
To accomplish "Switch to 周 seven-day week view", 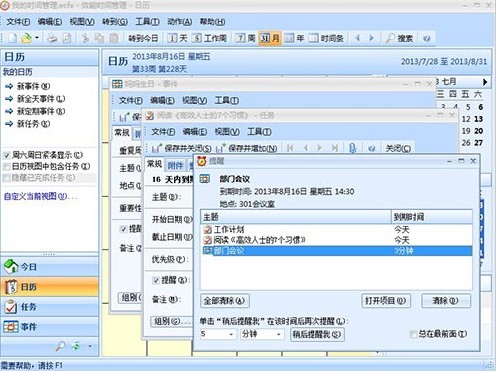I will click(246, 38).
